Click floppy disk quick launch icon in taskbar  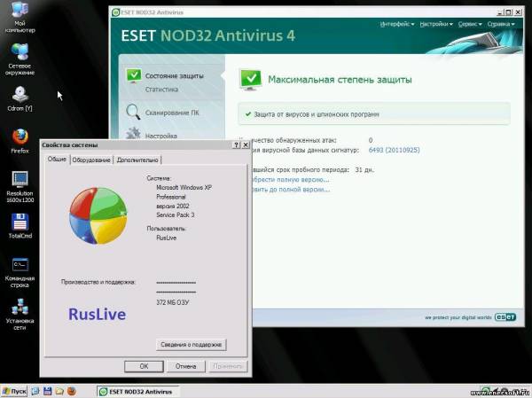pyautogui.click(x=48, y=391)
